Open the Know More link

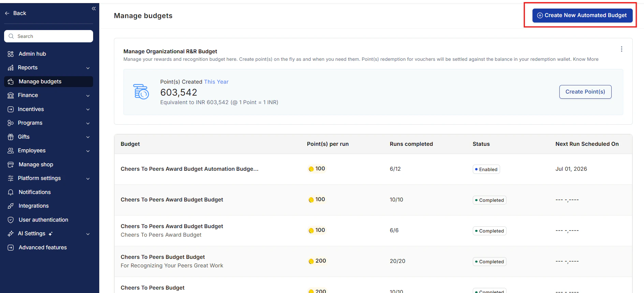[x=586, y=59]
